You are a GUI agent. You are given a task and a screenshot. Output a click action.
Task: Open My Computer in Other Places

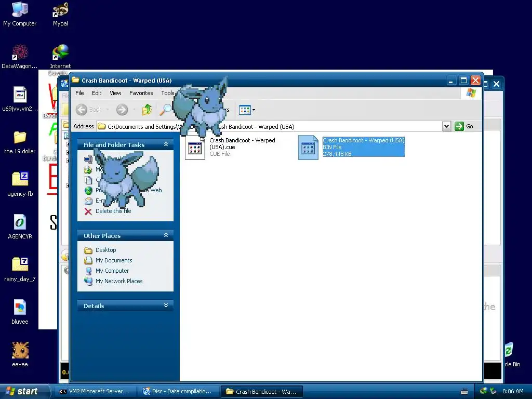(x=112, y=271)
